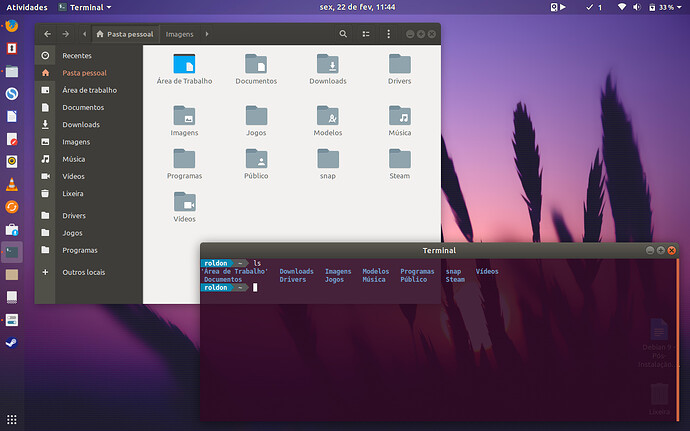Viewport: 690px width, 431px height.
Task: Expand path bar right chevron after Imagens
Action: coord(207,34)
